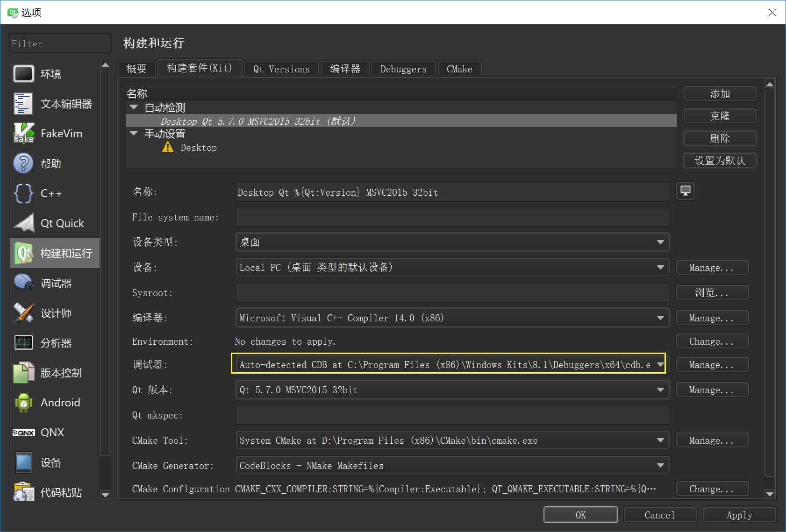The width and height of the screenshot is (786, 532).
Task: Switch to the Qt Versions tab
Action: (281, 69)
